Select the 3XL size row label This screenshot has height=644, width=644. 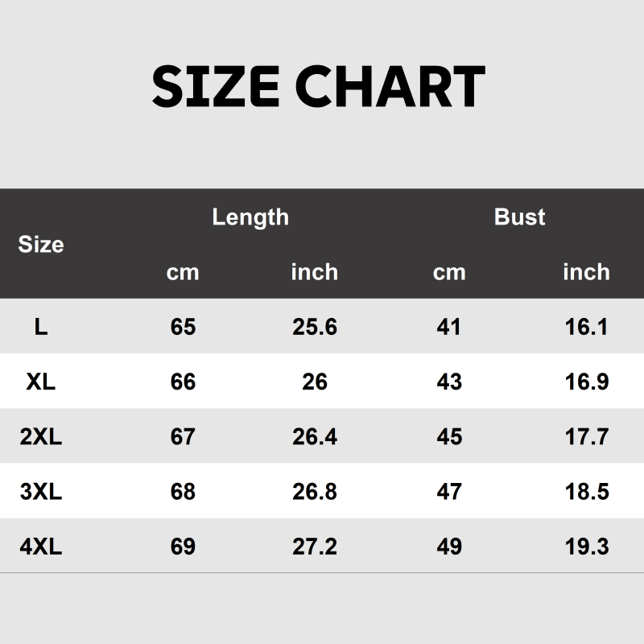point(41,492)
